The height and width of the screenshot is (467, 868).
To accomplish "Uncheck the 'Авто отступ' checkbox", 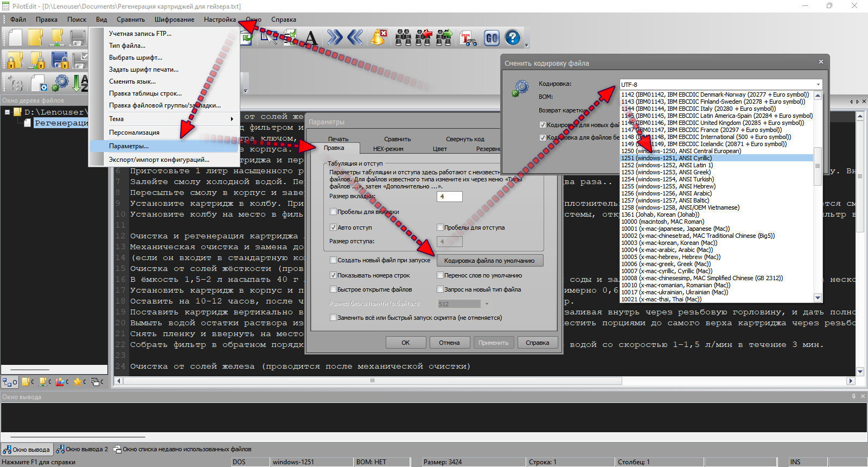I will point(333,228).
